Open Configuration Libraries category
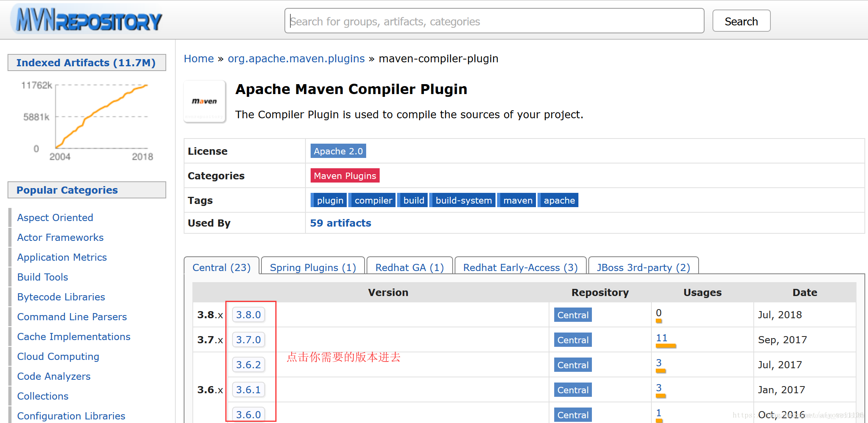Image resolution: width=868 pixels, height=423 pixels. point(71,416)
